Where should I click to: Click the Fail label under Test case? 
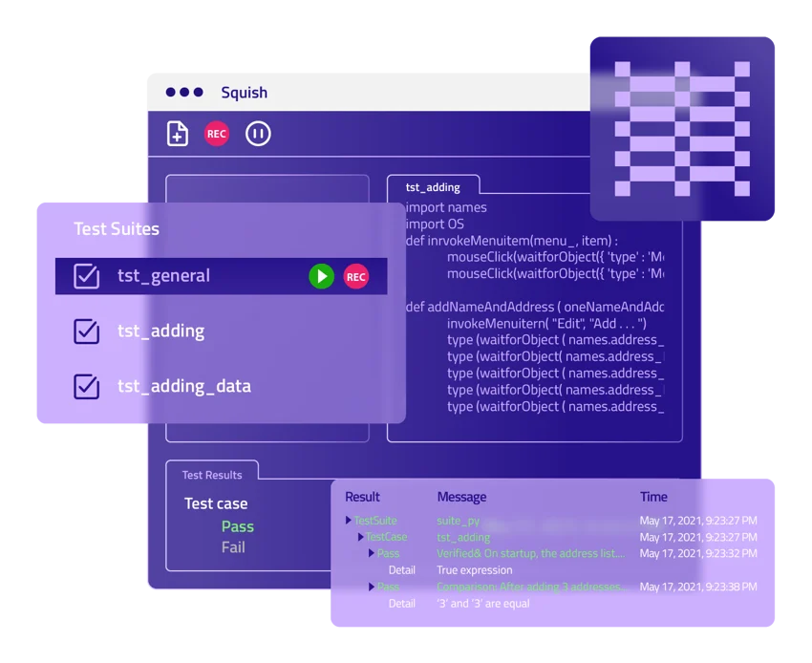(x=233, y=547)
